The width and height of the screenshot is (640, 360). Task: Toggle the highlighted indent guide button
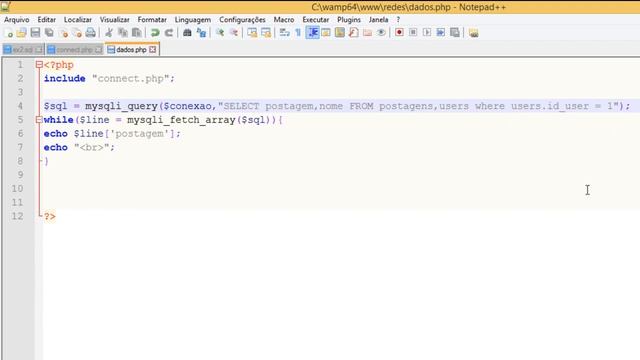click(313, 33)
